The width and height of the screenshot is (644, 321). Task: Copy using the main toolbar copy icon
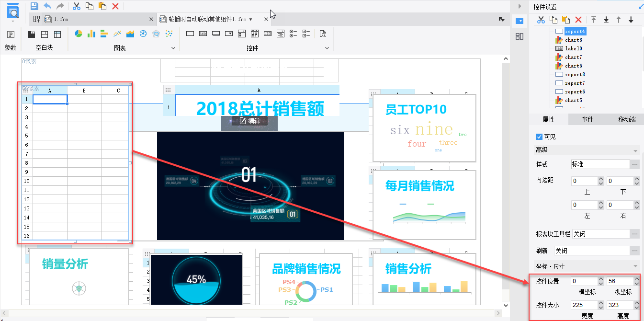[89, 6]
